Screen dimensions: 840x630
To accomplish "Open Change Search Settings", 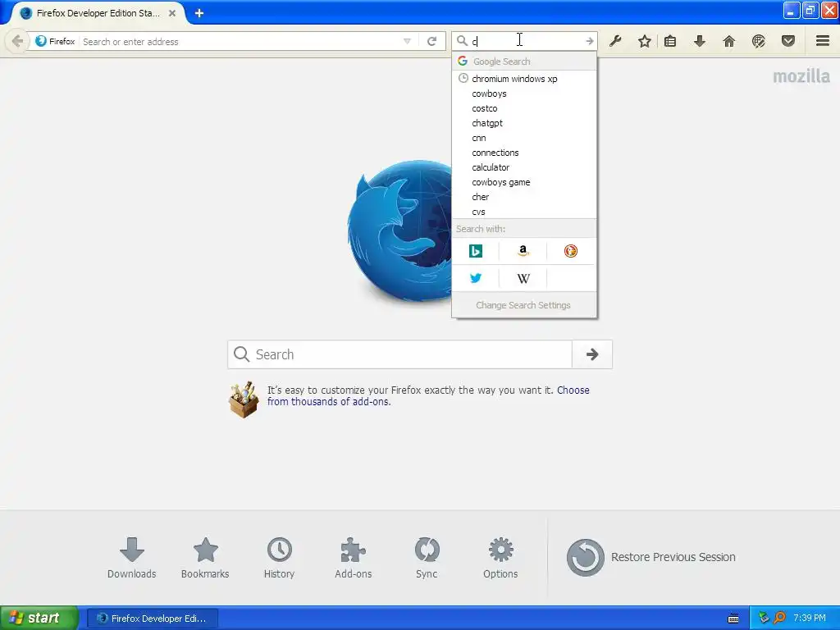I will [x=524, y=305].
